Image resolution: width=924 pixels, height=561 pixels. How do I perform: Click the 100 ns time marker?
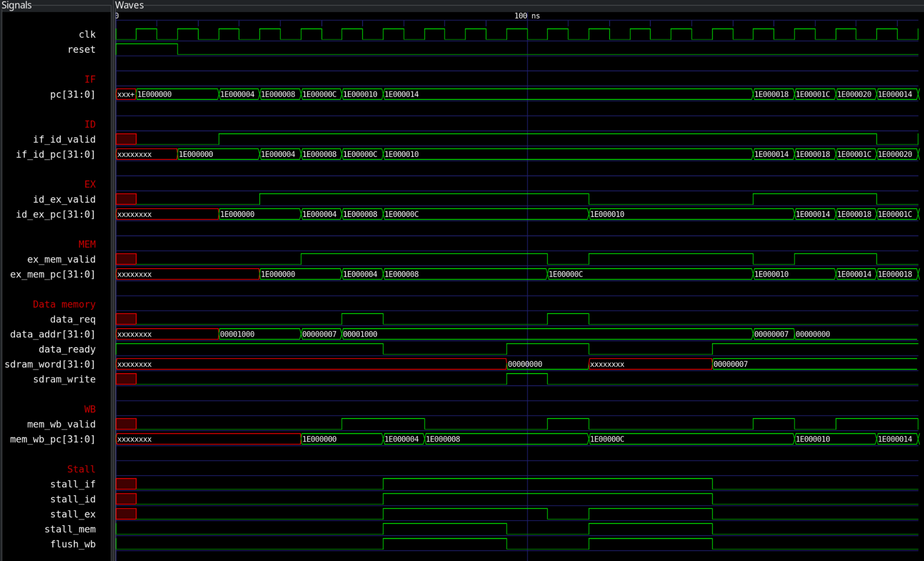click(527, 16)
